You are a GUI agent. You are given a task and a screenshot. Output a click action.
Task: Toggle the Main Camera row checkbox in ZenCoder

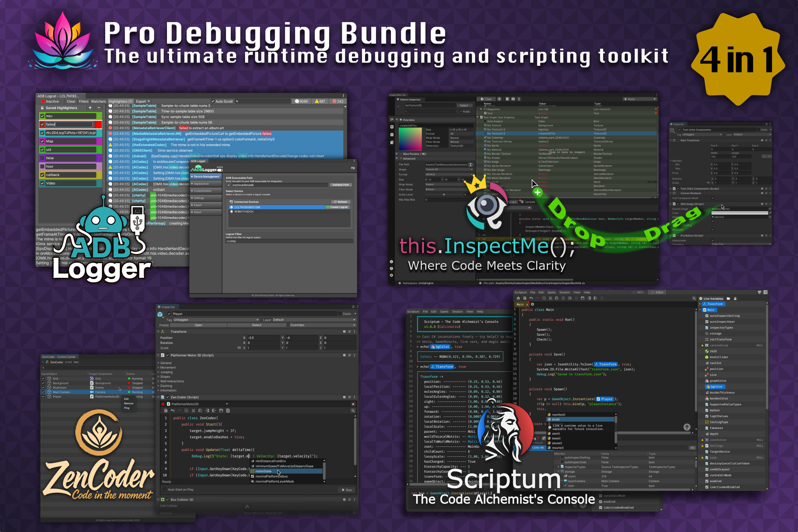tap(43, 392)
